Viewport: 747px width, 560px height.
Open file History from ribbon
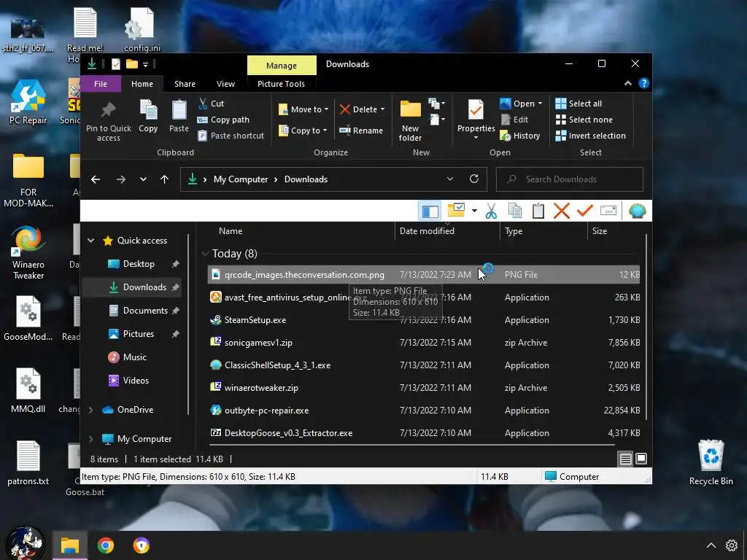pyautogui.click(x=519, y=136)
